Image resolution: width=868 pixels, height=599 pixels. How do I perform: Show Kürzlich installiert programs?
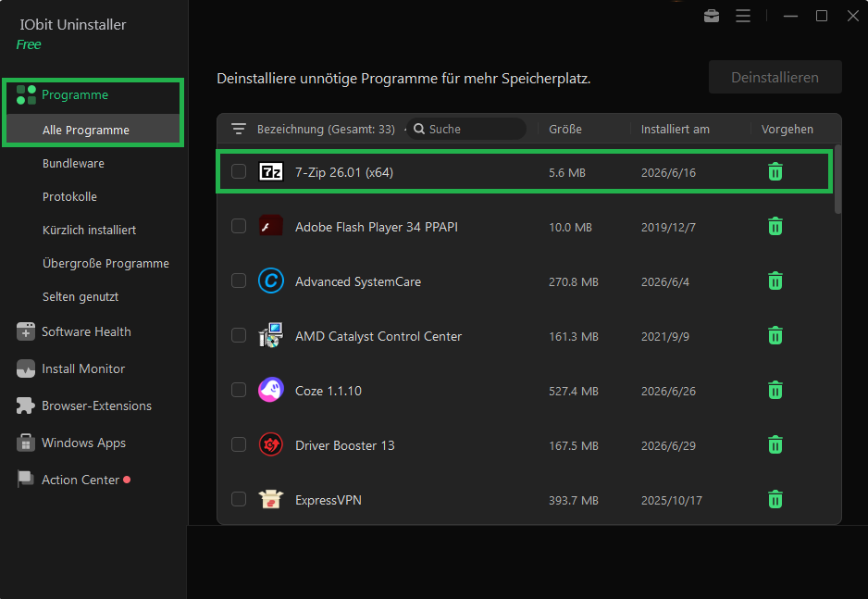point(89,230)
